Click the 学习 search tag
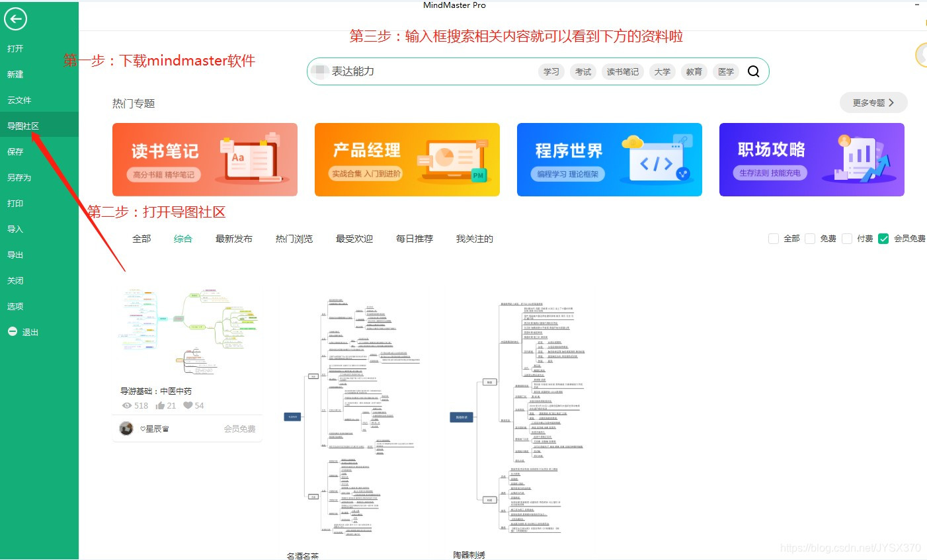This screenshot has height=560, width=927. [551, 71]
